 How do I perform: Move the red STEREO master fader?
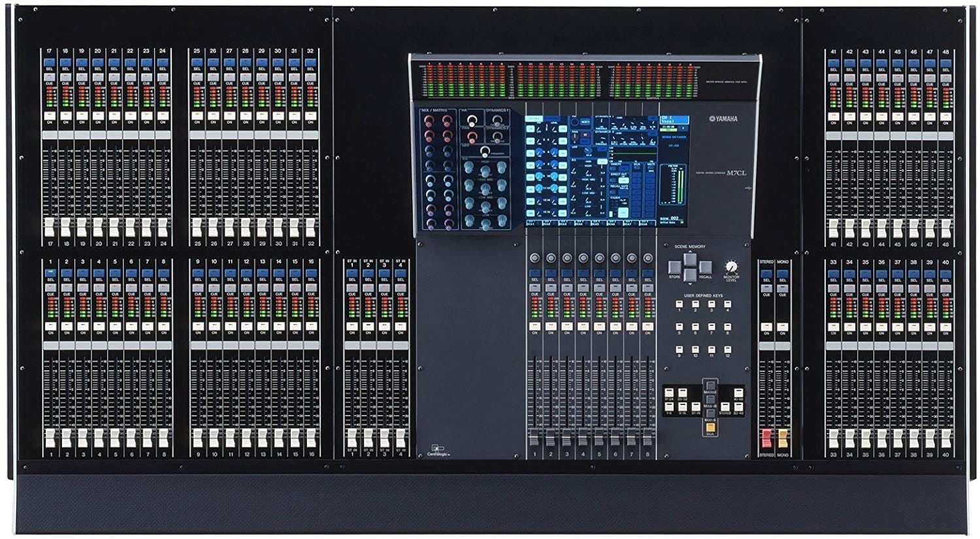click(766, 438)
